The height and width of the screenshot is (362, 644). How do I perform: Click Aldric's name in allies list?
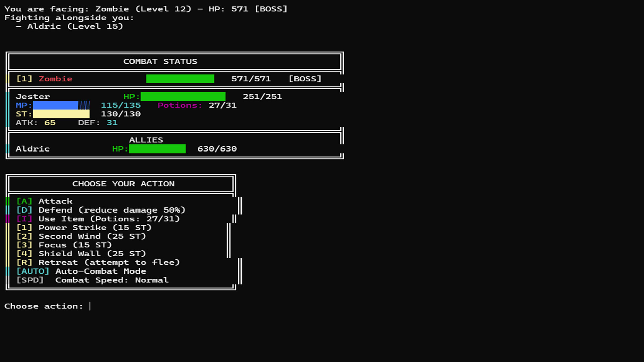tap(33, 149)
